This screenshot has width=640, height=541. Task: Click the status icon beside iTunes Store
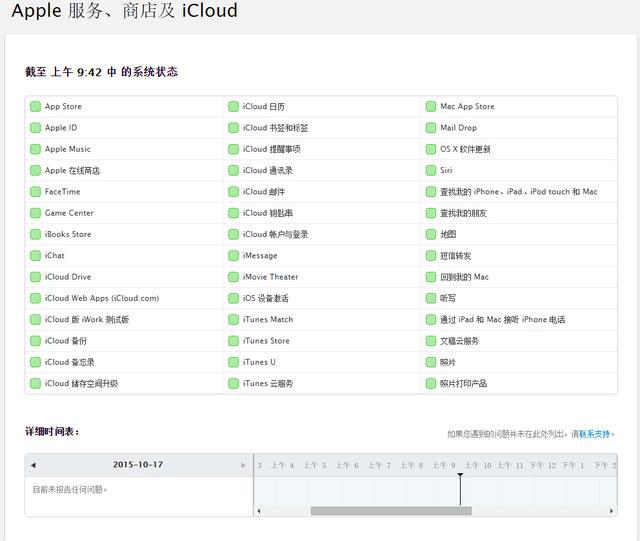pos(233,341)
